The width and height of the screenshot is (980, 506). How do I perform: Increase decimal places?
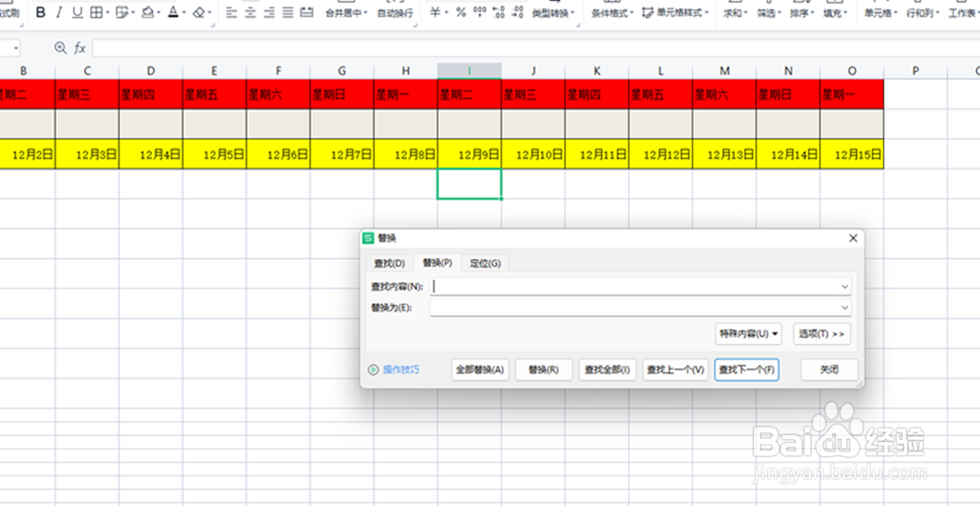(499, 12)
